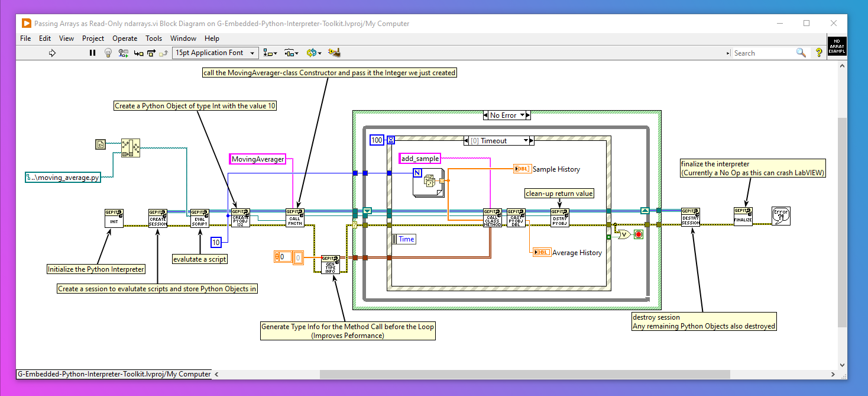Click the For Loop N count terminal

point(418,173)
